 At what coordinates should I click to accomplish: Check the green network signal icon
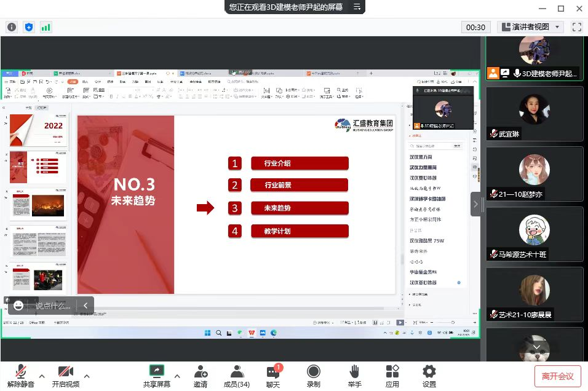[46, 27]
